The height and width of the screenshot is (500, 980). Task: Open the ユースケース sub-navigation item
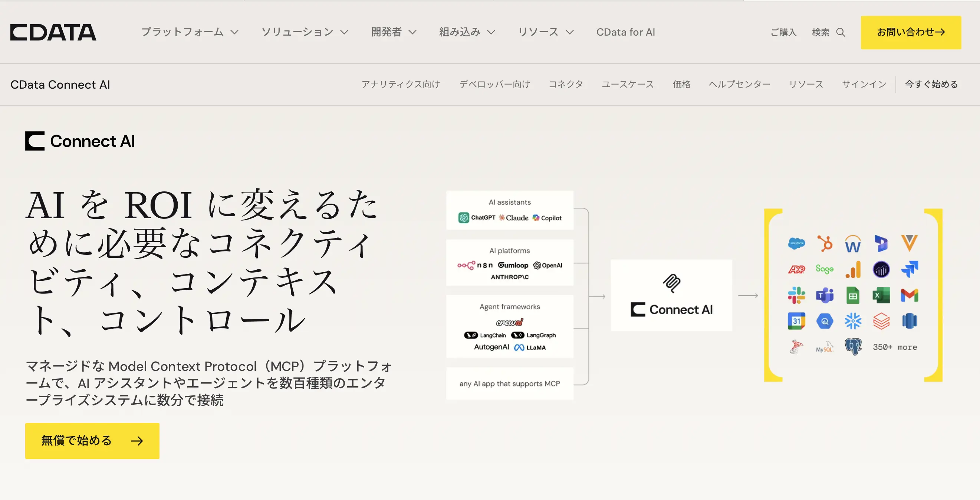coord(628,85)
